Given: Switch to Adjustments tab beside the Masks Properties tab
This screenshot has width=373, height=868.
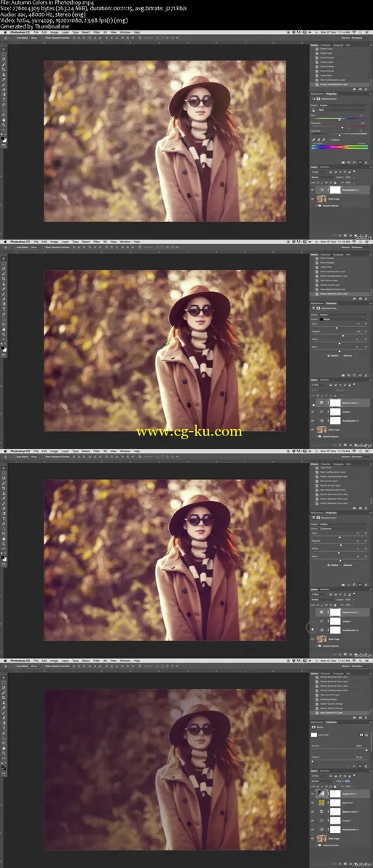Looking at the screenshot, I should (317, 722).
